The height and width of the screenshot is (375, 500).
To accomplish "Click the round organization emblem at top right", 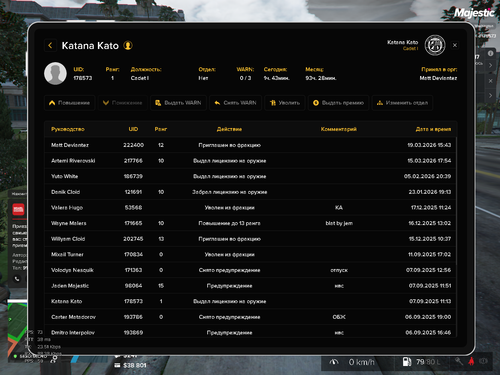I will click(435, 45).
